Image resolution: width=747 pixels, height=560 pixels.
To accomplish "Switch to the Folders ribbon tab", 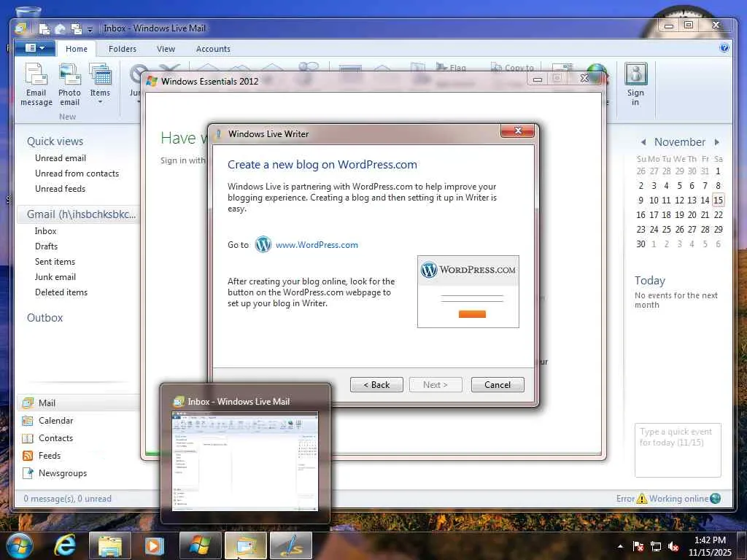I will click(123, 49).
